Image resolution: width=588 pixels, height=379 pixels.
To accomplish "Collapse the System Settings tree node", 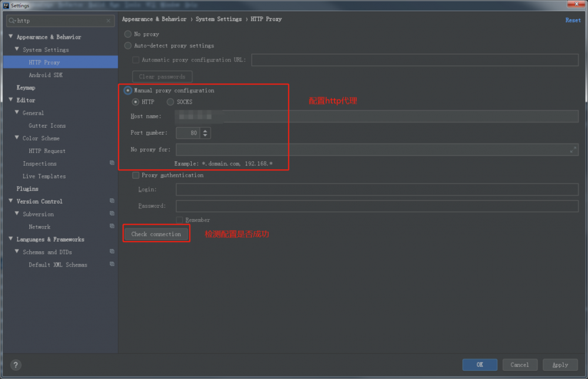I will [17, 49].
